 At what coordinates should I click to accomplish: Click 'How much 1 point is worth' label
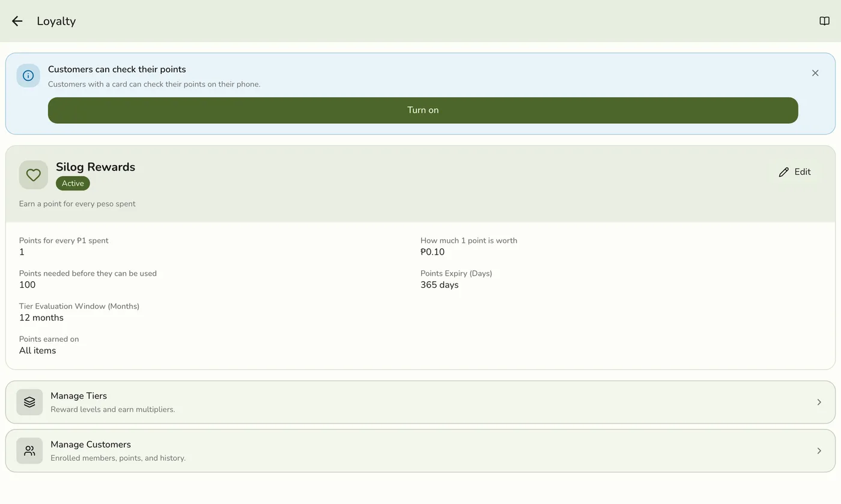click(x=469, y=240)
